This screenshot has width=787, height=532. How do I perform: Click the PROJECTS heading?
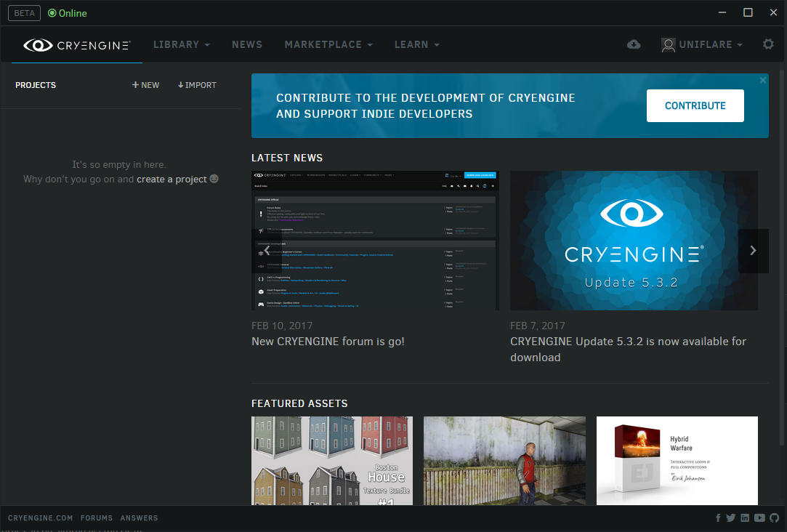click(36, 85)
